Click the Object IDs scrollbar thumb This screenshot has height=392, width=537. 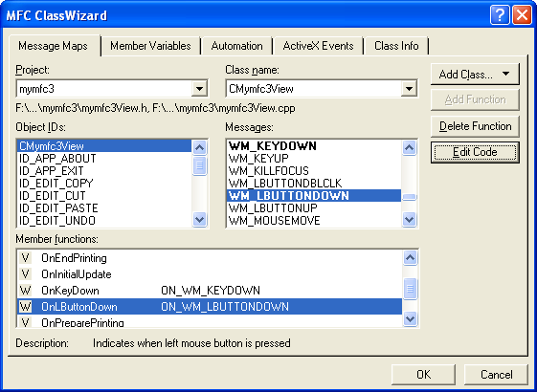point(199,165)
